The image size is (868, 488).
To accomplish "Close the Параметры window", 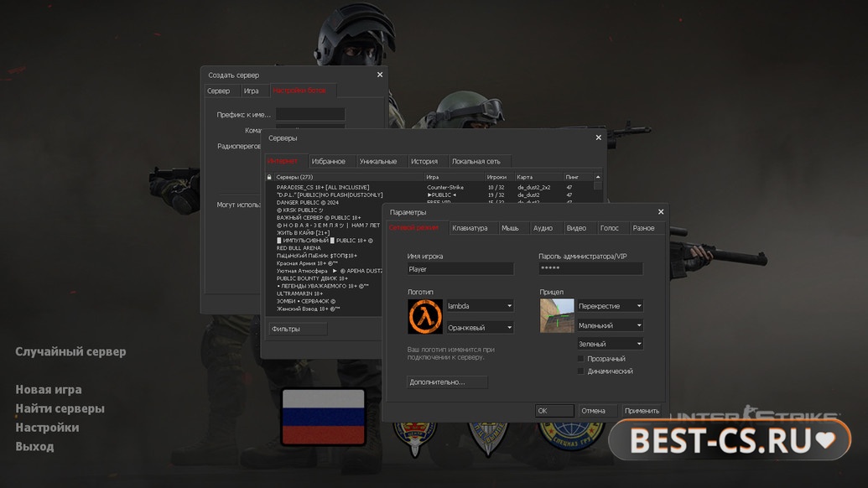I will [660, 212].
